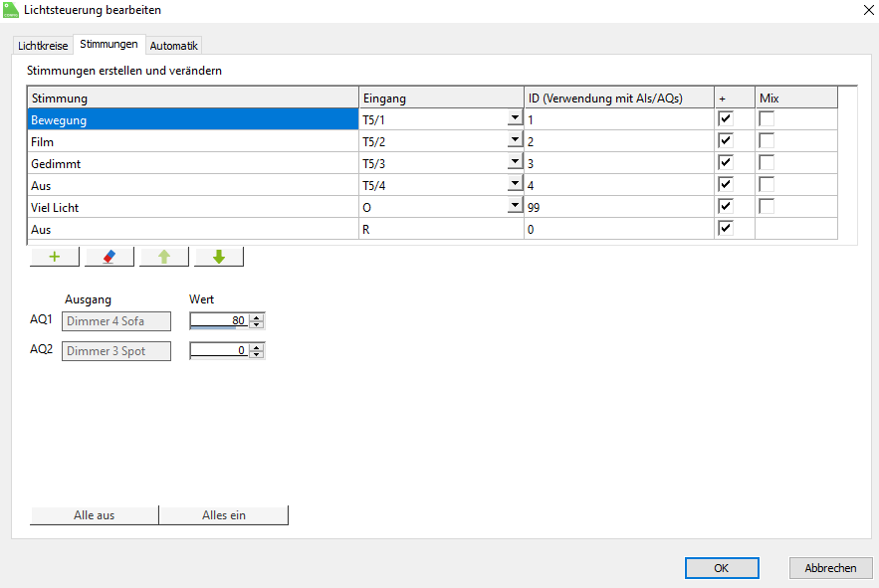Click the move up arrow button
This screenshot has width=879, height=588.
[x=164, y=257]
